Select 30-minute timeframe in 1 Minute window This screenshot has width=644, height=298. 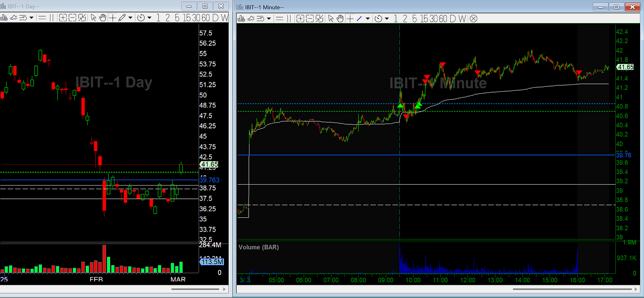click(434, 18)
